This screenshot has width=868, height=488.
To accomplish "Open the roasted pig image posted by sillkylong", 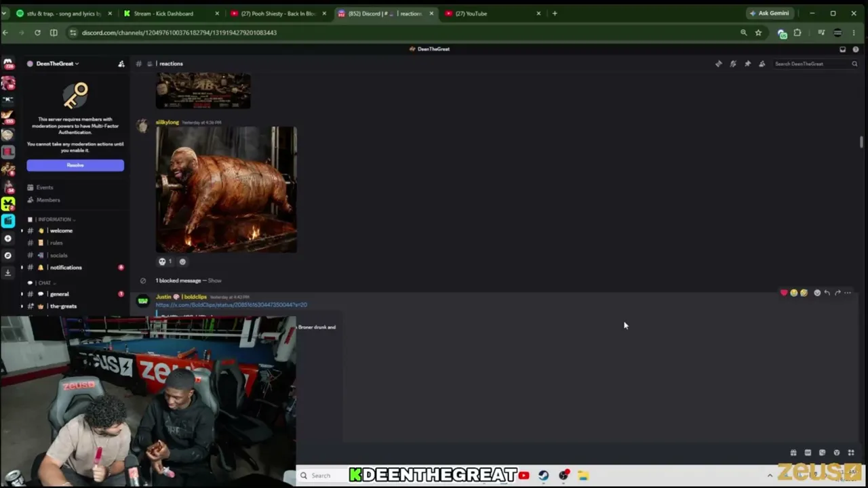I will 226,189.
